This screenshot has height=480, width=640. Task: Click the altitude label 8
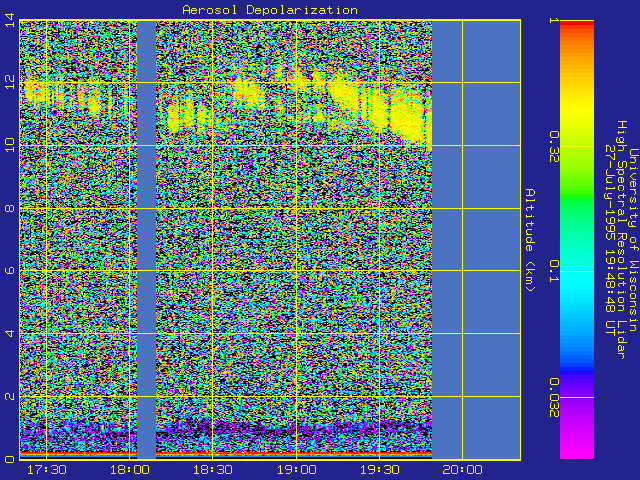pyautogui.click(x=10, y=208)
